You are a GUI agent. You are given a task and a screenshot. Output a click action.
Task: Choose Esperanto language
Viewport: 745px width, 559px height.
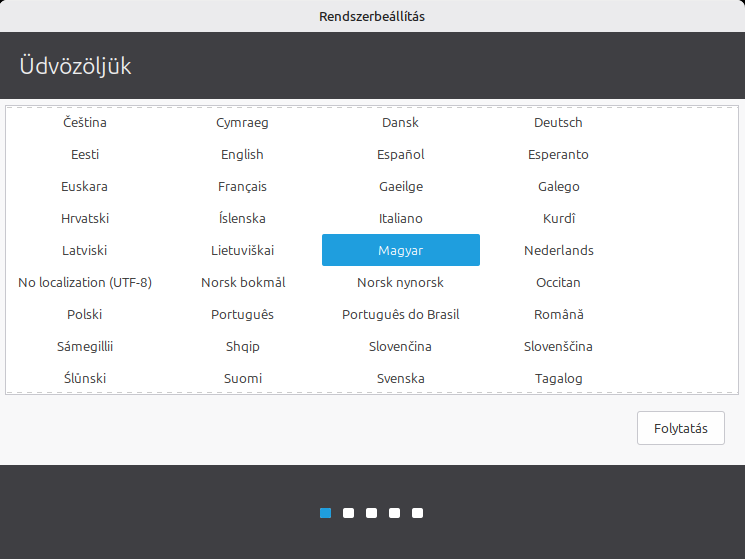(558, 154)
